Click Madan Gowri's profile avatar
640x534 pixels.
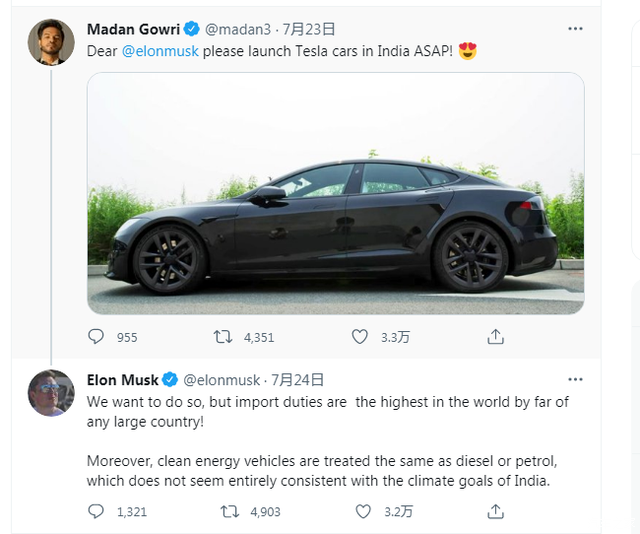click(50, 42)
